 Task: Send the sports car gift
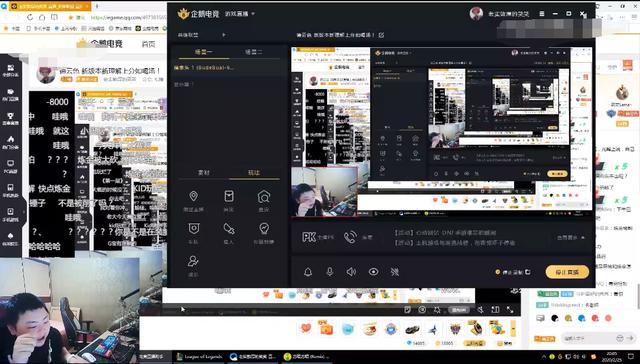[x=412, y=329]
